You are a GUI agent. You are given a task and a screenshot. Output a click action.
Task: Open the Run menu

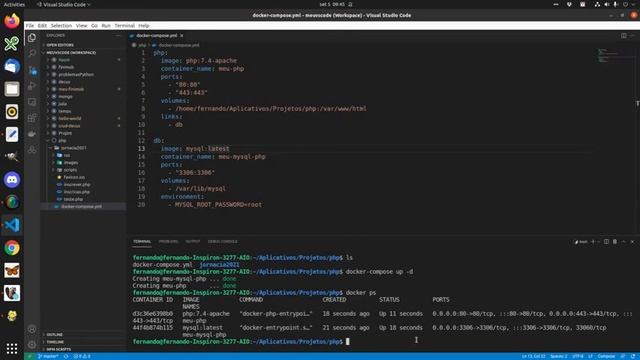pos(106,25)
